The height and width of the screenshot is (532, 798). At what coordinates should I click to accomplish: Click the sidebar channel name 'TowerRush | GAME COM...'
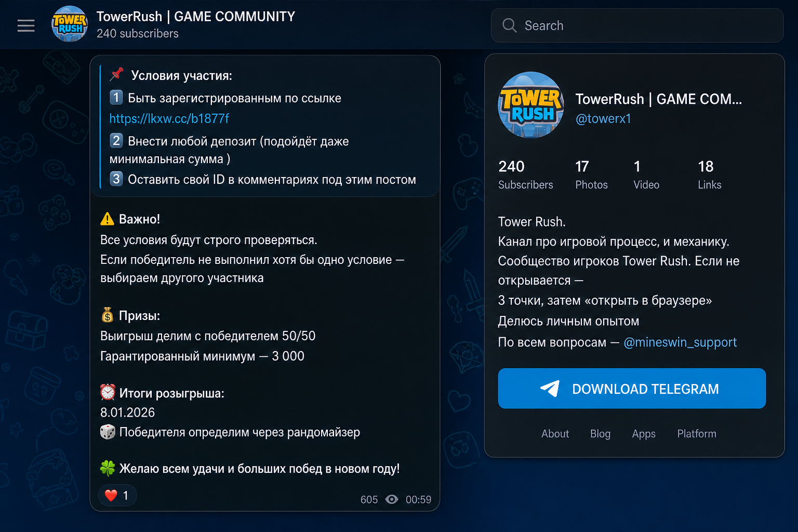tap(659, 99)
